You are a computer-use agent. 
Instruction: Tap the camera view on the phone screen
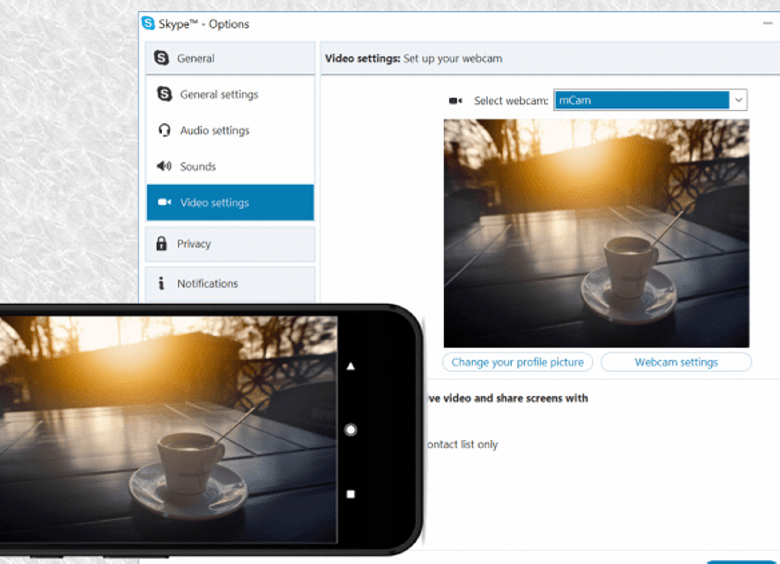click(x=169, y=430)
